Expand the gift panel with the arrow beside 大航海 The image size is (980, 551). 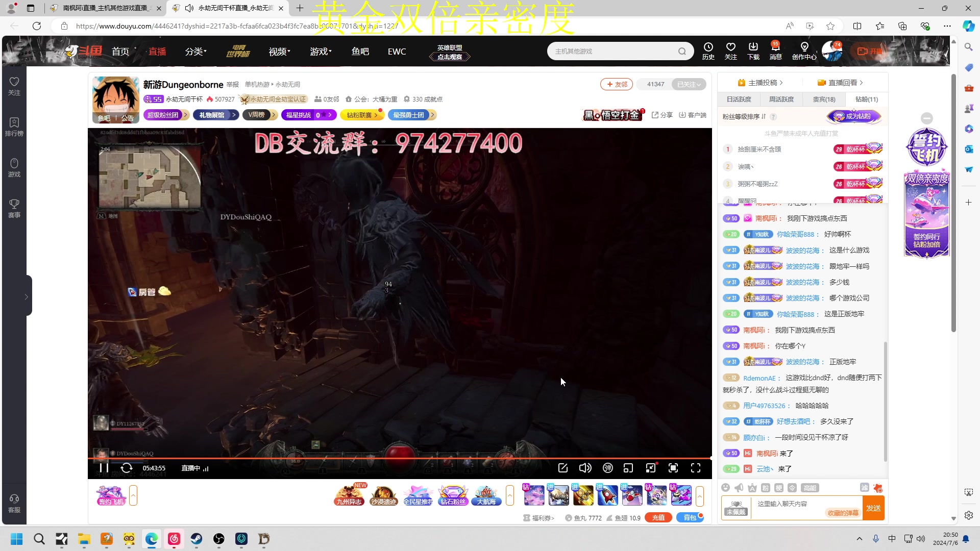tap(509, 495)
